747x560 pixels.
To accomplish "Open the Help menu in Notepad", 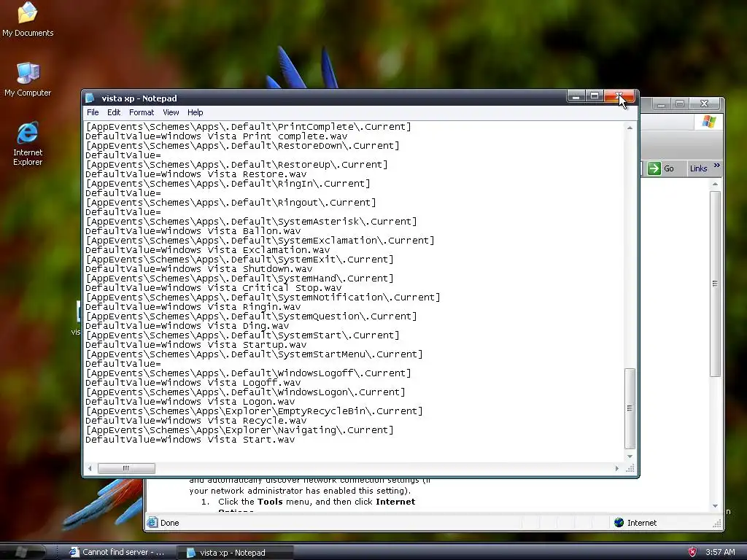I will tap(196, 112).
